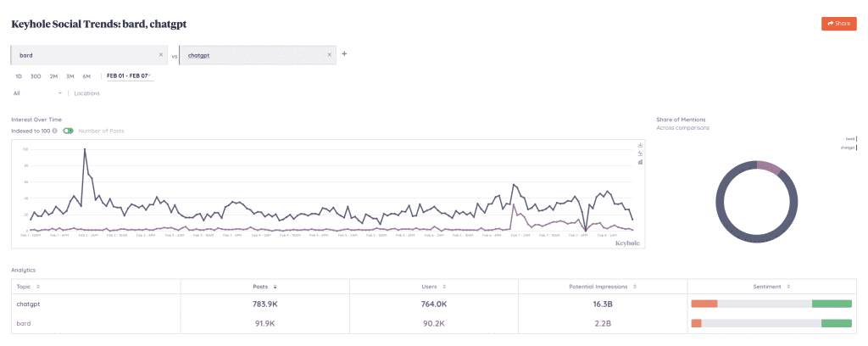Click the 91.9K posts value
The width and height of the screenshot is (868, 346).
click(x=264, y=323)
